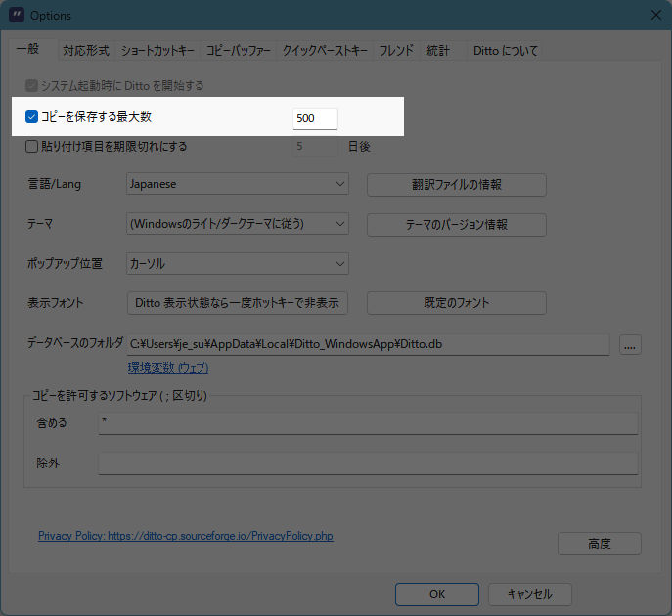Browse database folder with the .... button
This screenshot has width=672, height=616.
tap(630, 345)
